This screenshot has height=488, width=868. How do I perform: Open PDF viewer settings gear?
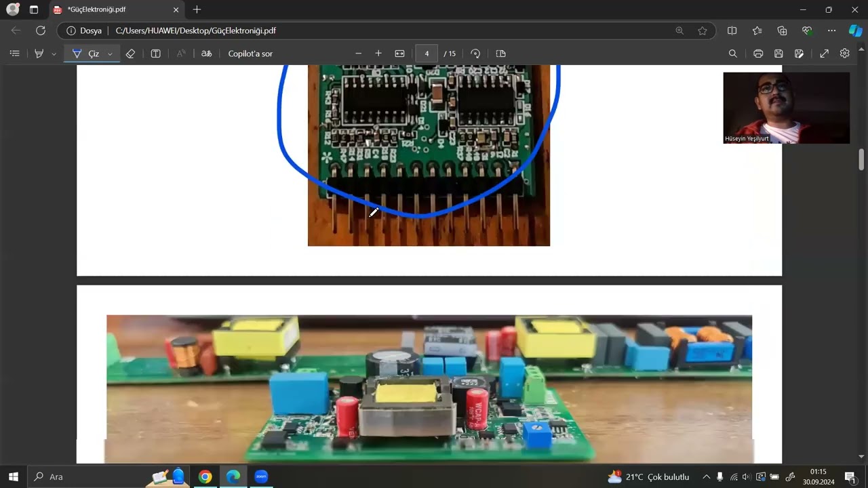click(x=845, y=54)
